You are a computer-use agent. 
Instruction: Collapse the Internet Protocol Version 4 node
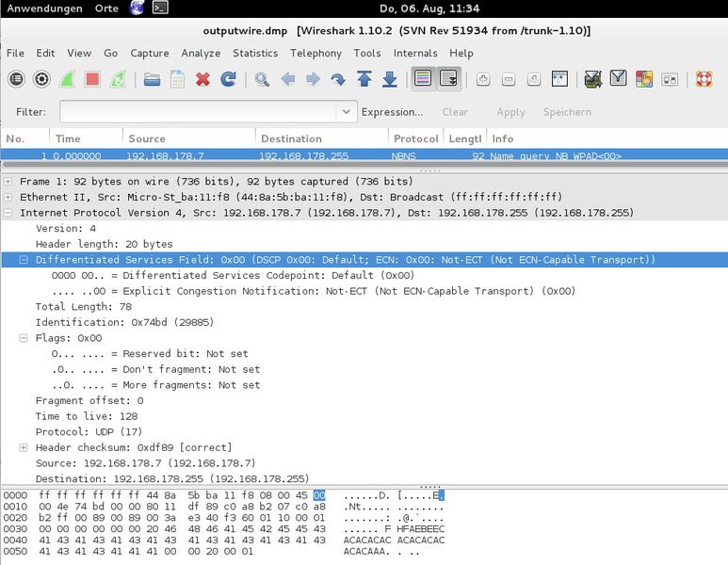[x=8, y=213]
